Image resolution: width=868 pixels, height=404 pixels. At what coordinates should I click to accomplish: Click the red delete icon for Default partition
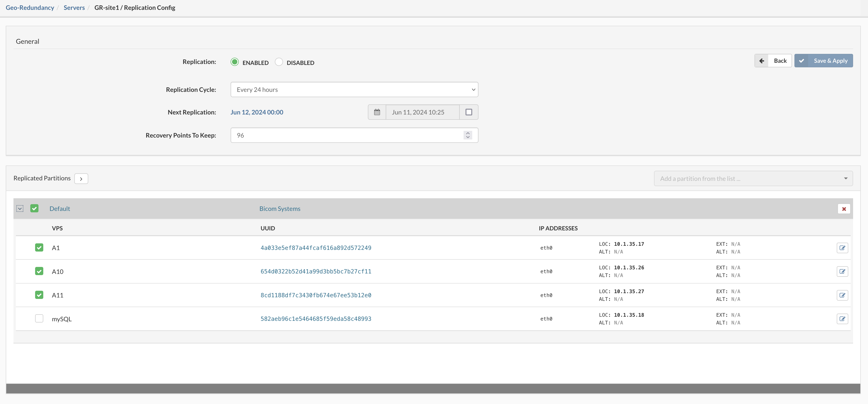point(844,209)
